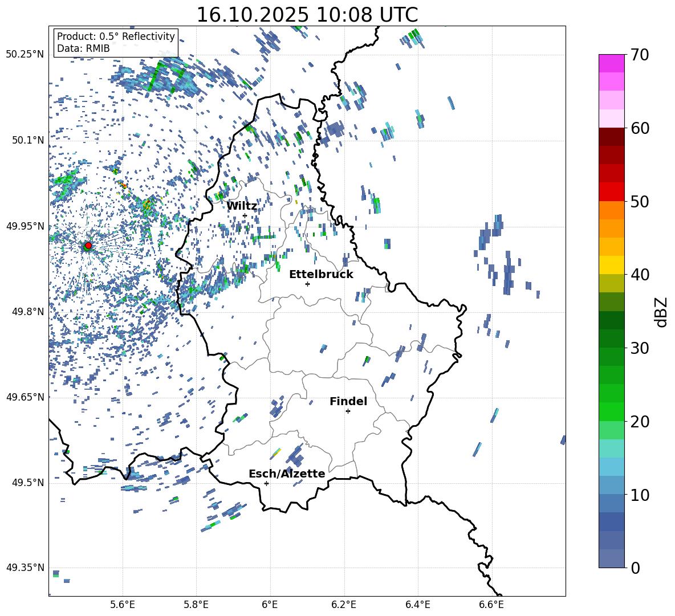This screenshot has width=675, height=616.
Task: Click the 49.8°N latitude label
Action: [x=28, y=312]
